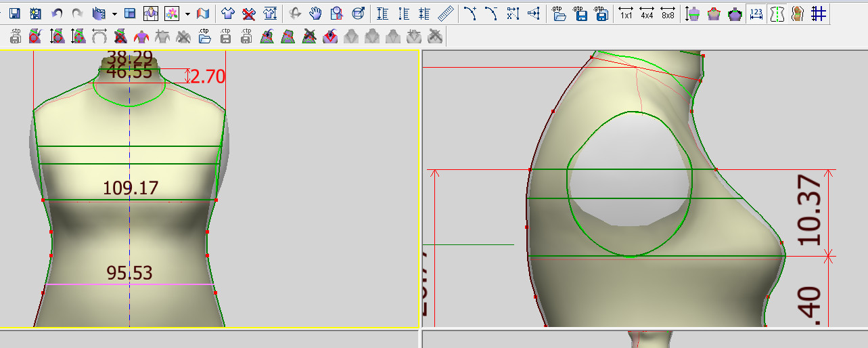Click the .gtp save-as double disk icon

(x=601, y=13)
